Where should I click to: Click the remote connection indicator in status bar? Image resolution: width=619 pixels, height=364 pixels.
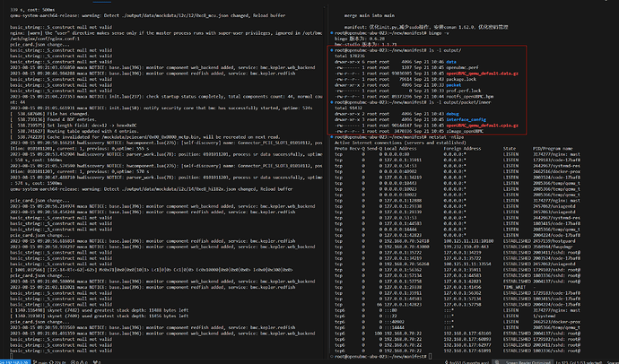click(11, 360)
